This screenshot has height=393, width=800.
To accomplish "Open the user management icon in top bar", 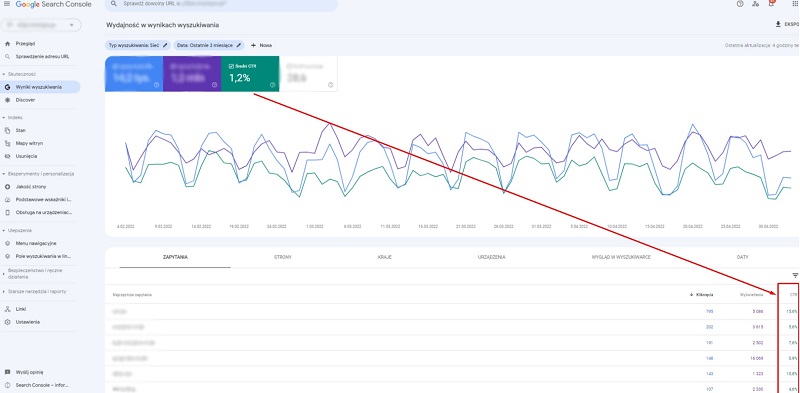I will [756, 4].
